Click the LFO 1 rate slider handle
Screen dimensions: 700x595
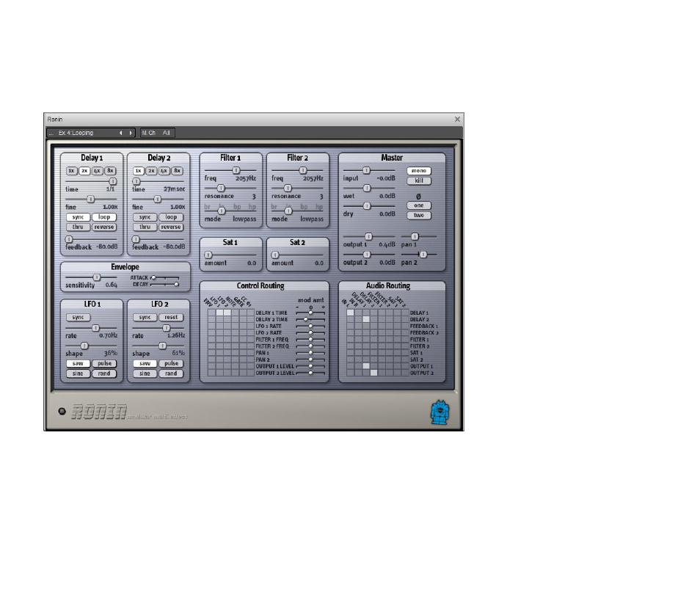pyautogui.click(x=95, y=328)
